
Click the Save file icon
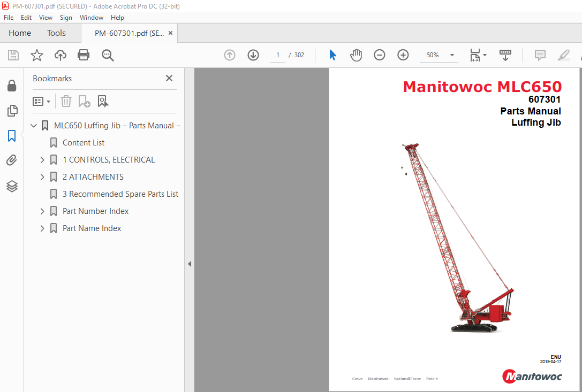13,55
